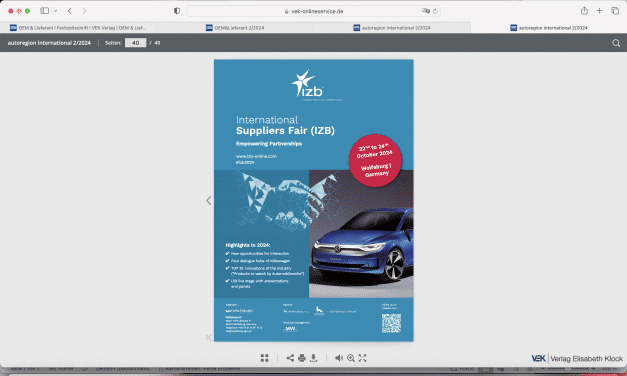Open a new tab with plus
The height and width of the screenshot is (376, 627).
pyautogui.click(x=599, y=11)
